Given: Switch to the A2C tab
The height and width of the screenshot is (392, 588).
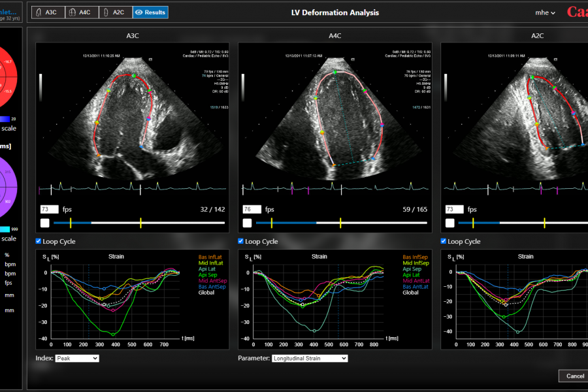Looking at the screenshot, I should point(116,12).
